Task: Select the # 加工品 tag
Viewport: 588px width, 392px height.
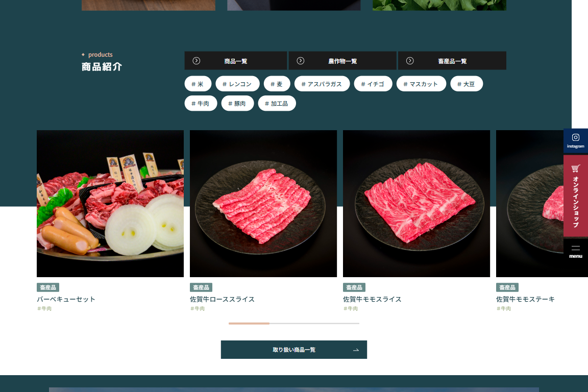Action: tap(277, 103)
